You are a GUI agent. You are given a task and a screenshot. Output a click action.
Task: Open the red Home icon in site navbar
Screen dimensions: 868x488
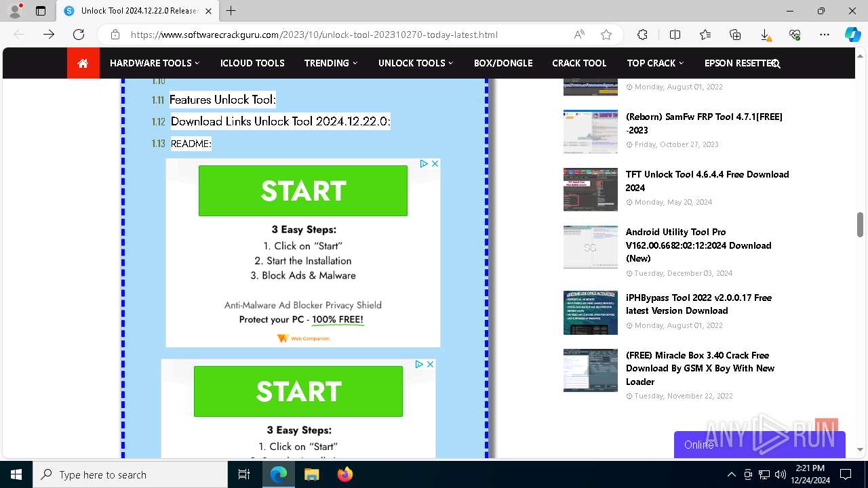(83, 63)
